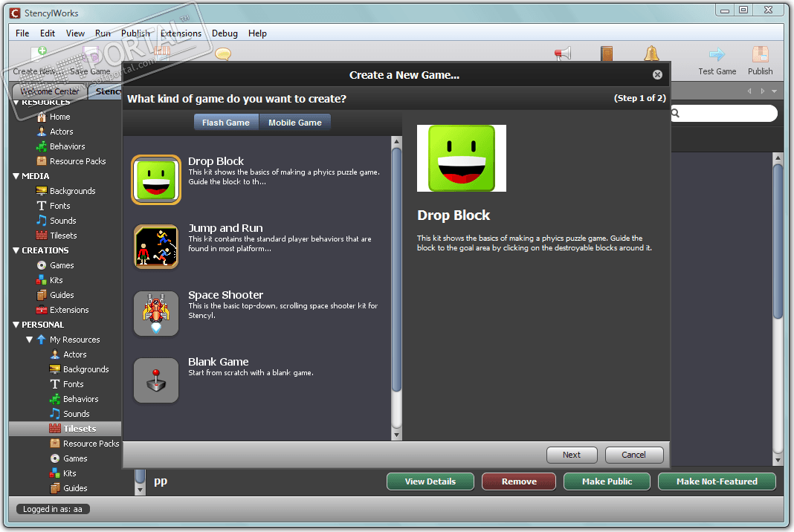Screen dimensions: 794x532
Task: Select the Behaviors puzzle icon under Resources
Action: [42, 146]
